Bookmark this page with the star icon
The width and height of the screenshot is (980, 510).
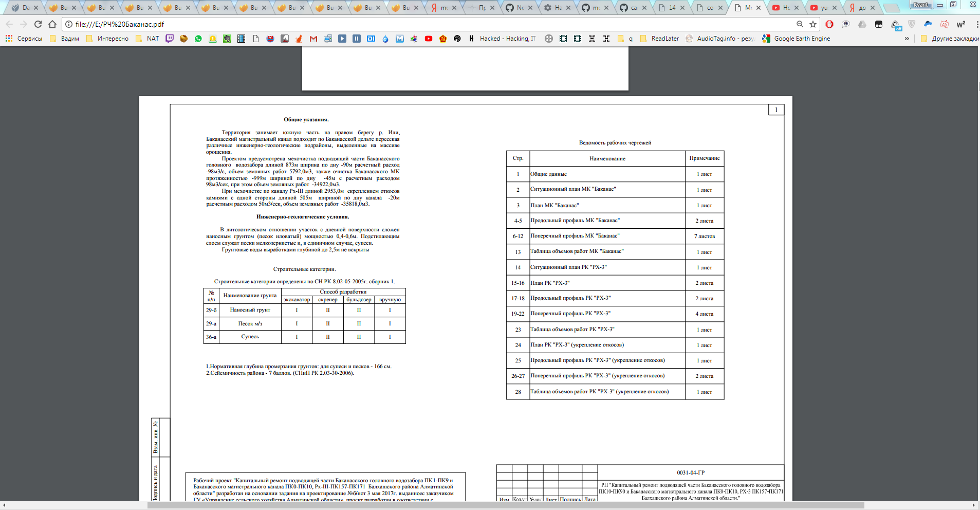[813, 24]
